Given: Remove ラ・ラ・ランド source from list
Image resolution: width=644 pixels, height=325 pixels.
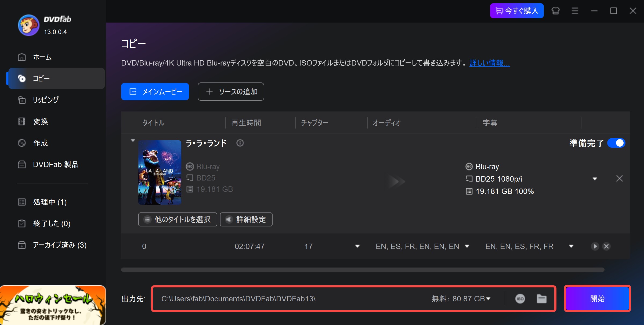Looking at the screenshot, I should [619, 178].
